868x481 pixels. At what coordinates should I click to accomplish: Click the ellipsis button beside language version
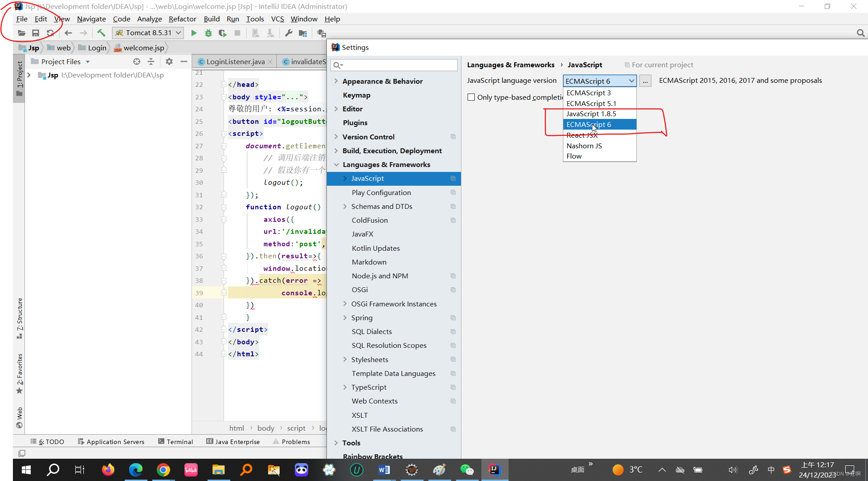[645, 81]
